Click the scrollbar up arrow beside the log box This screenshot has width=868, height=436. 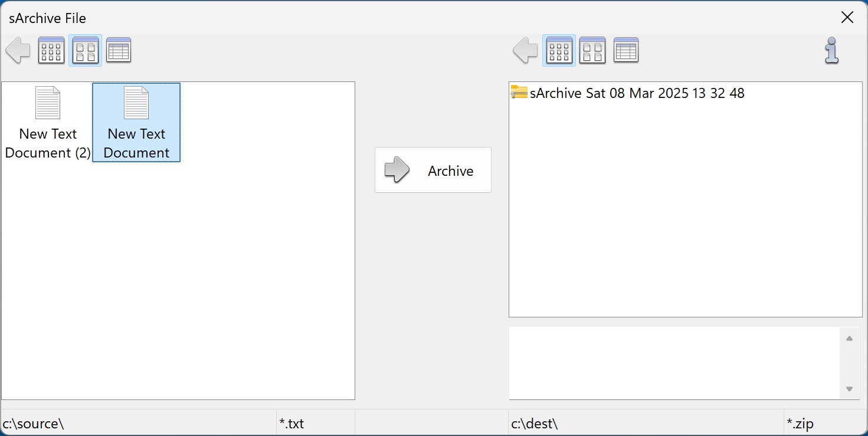[850, 337]
